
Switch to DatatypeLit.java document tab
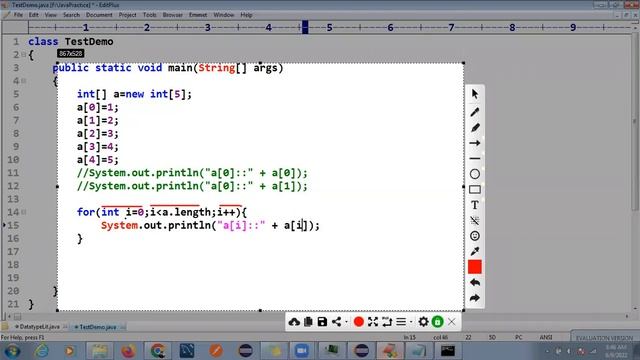coord(40,327)
